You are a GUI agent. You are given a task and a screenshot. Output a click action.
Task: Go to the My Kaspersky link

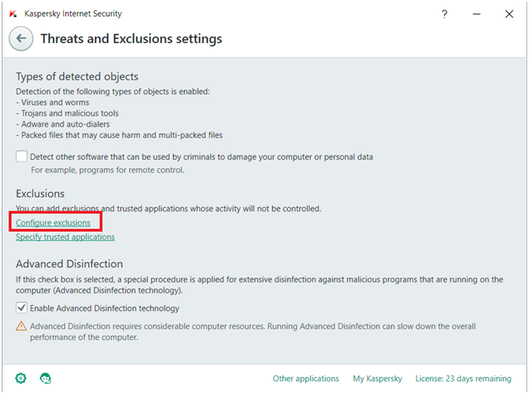click(377, 379)
